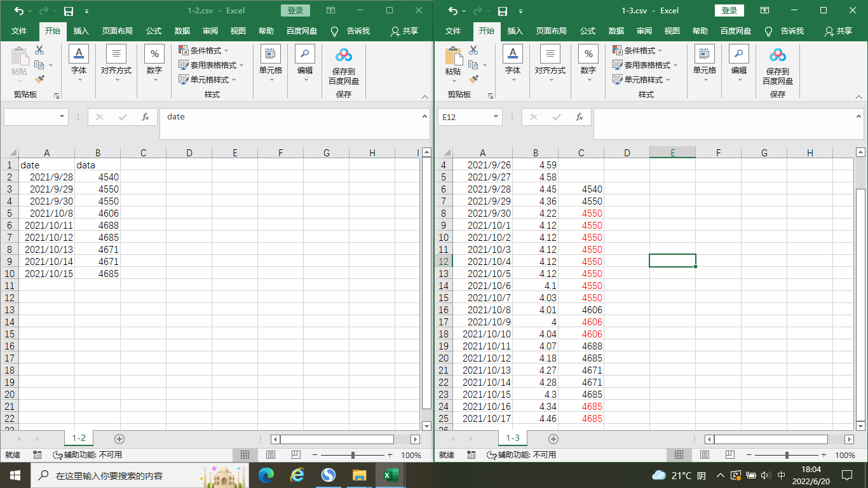
Task: Switch to 插入 tab in 1-3.csv
Action: (515, 31)
